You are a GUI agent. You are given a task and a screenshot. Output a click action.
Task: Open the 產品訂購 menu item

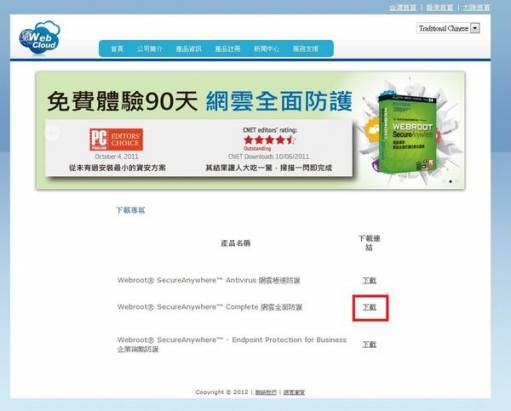click(227, 49)
